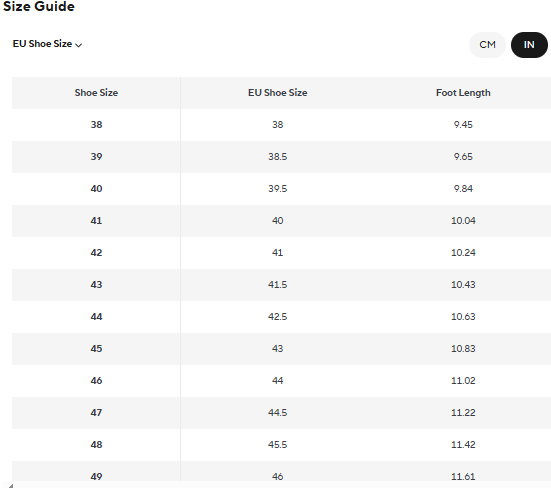551x488 pixels.
Task: Click EU size 42.5 cell
Action: (x=277, y=317)
